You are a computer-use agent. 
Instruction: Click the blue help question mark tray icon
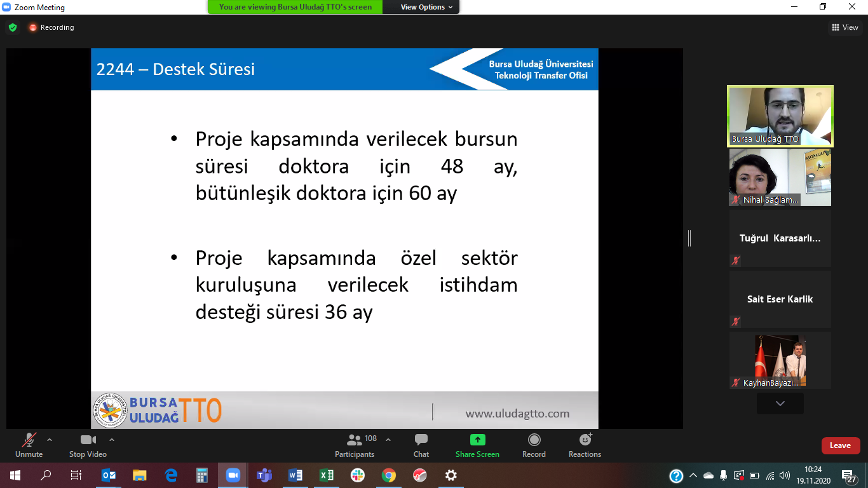coord(676,475)
